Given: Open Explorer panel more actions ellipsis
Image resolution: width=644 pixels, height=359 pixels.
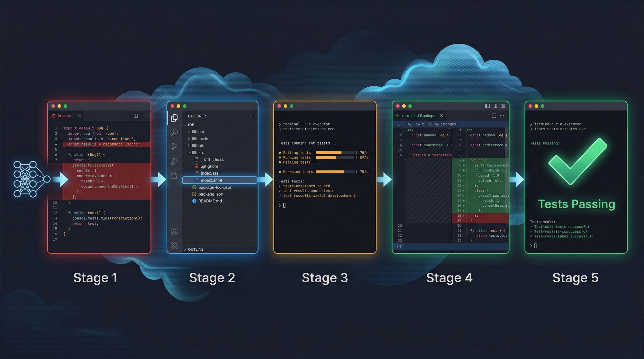Looking at the screenshot, I should point(250,116).
